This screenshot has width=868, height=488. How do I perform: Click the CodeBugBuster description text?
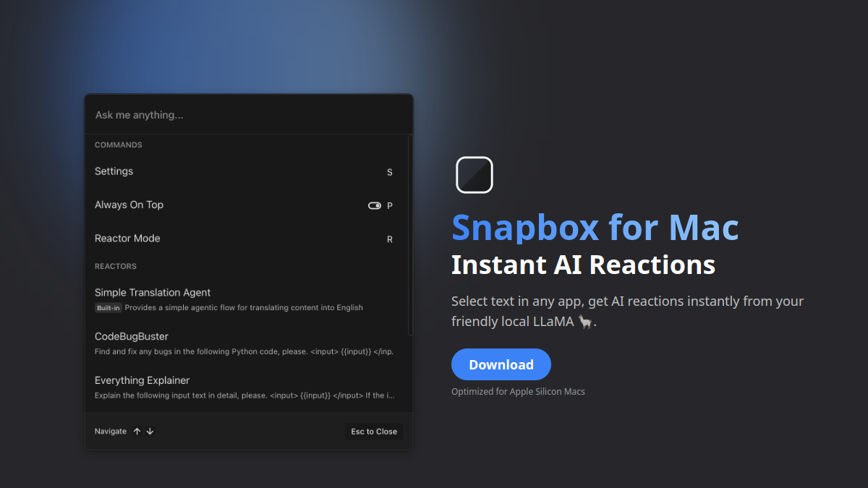pyautogui.click(x=244, y=352)
